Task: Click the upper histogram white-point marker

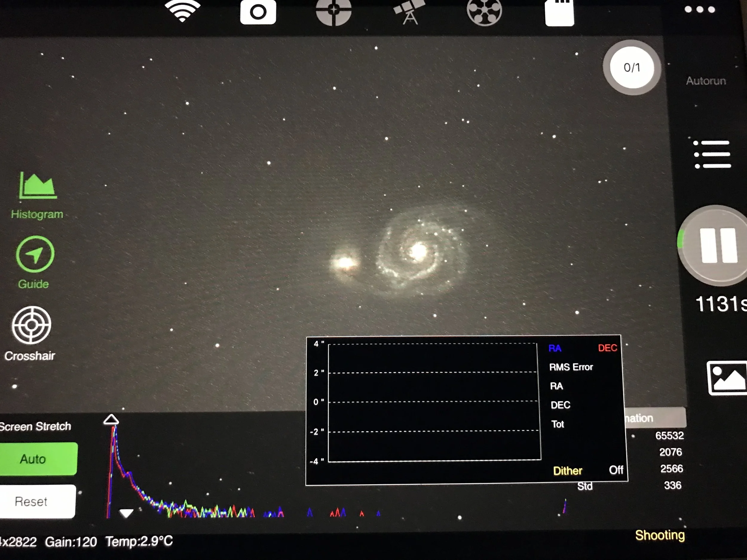Action: click(x=111, y=420)
